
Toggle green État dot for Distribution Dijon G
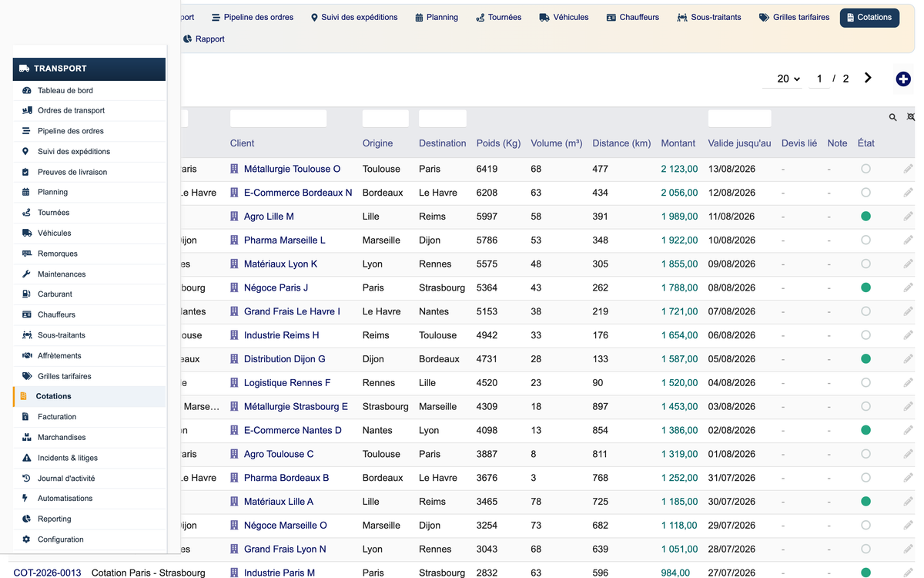click(865, 359)
